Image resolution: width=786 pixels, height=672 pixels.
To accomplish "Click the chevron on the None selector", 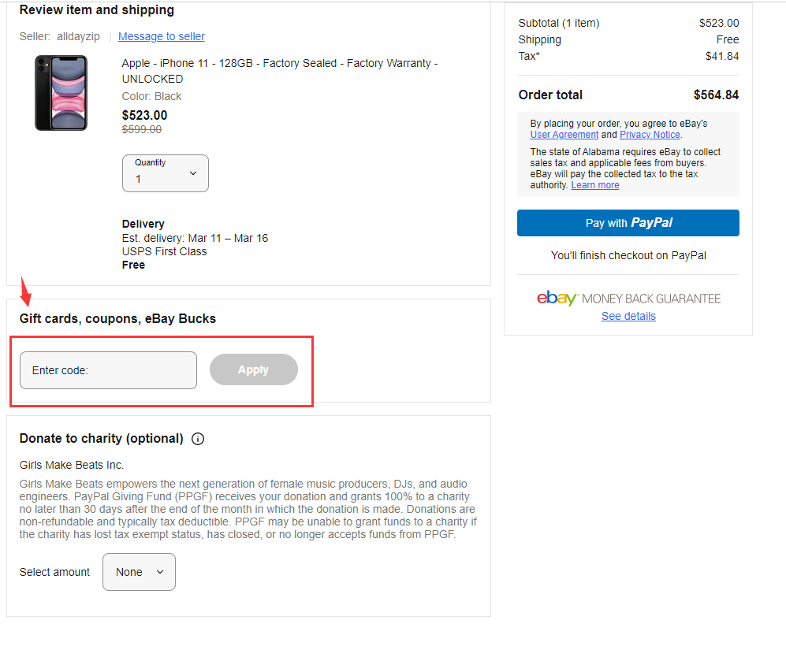I will [x=160, y=572].
